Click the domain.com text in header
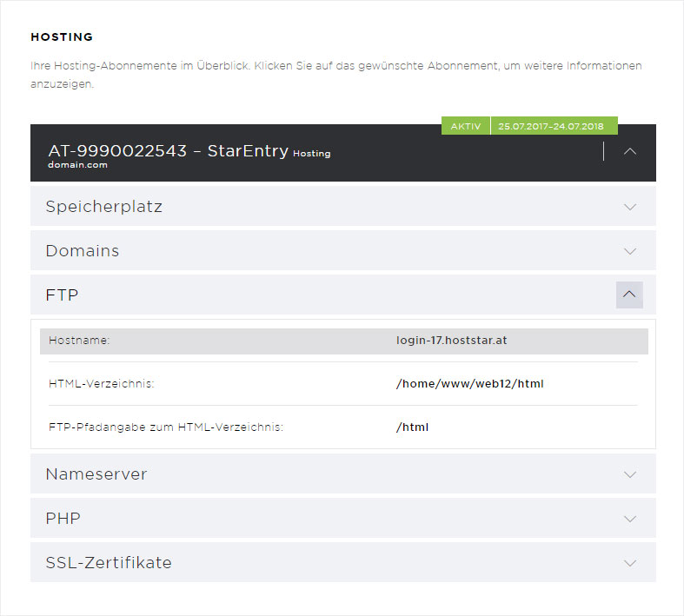The width and height of the screenshot is (684, 616). [x=77, y=165]
